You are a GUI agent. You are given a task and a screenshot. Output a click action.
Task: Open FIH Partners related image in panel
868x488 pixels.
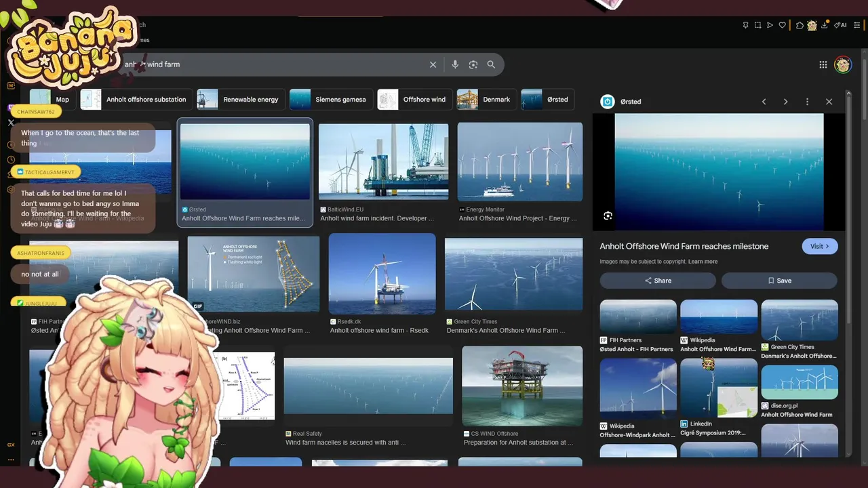click(638, 316)
